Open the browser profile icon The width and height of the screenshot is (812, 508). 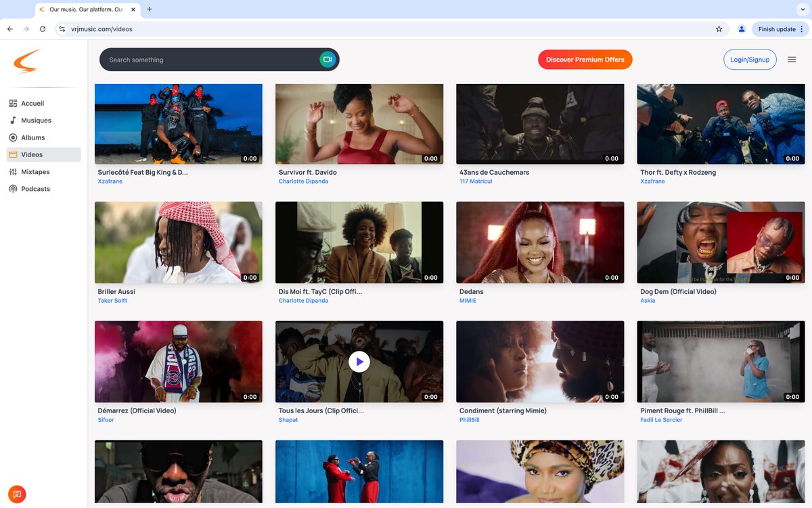[x=742, y=29]
